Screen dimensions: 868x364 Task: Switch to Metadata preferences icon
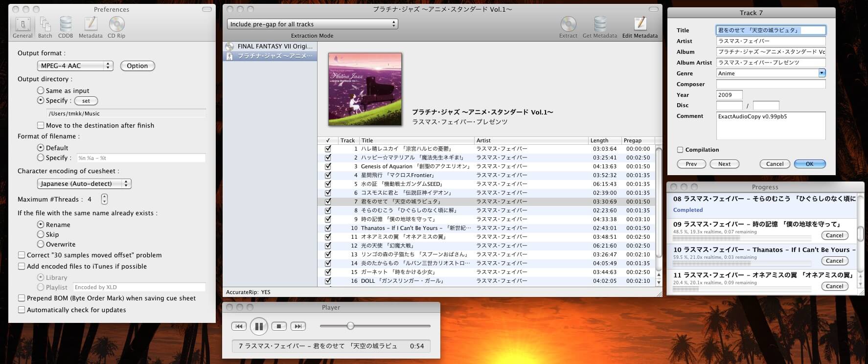[x=91, y=27]
